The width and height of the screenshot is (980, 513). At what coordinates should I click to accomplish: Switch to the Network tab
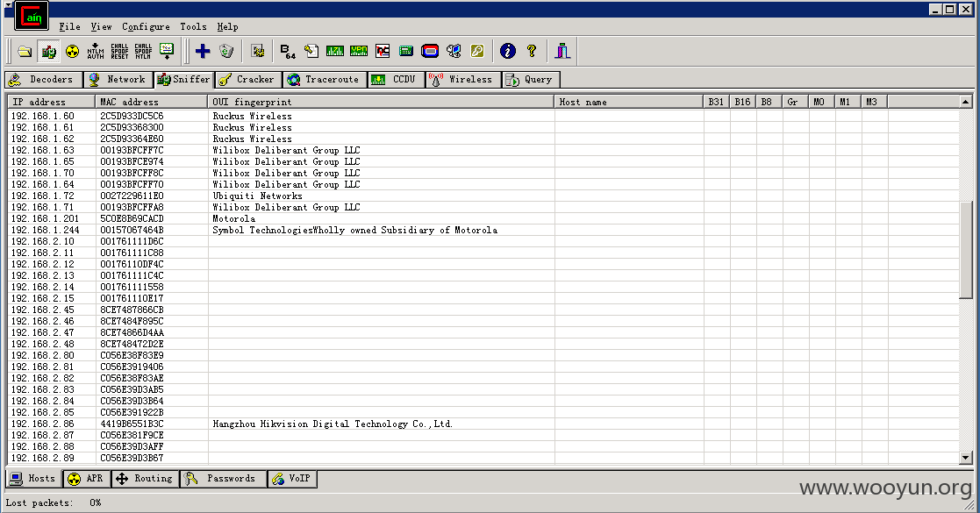[118, 79]
